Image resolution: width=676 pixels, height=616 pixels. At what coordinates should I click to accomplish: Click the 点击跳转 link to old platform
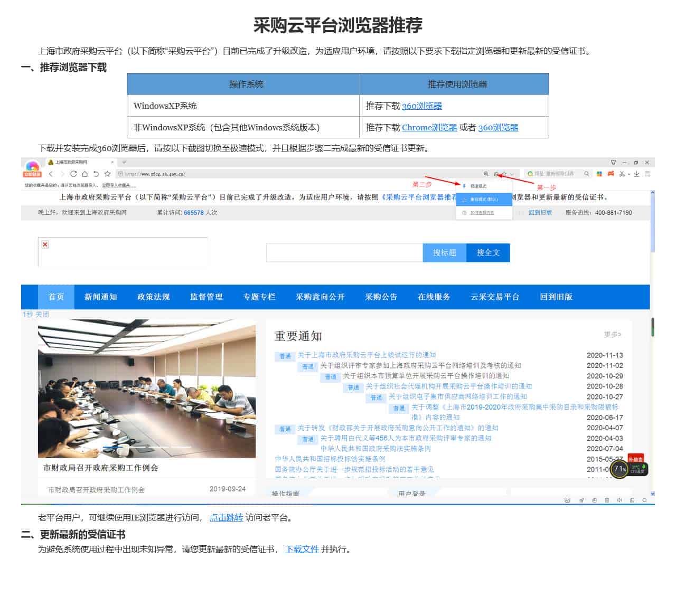pyautogui.click(x=225, y=518)
